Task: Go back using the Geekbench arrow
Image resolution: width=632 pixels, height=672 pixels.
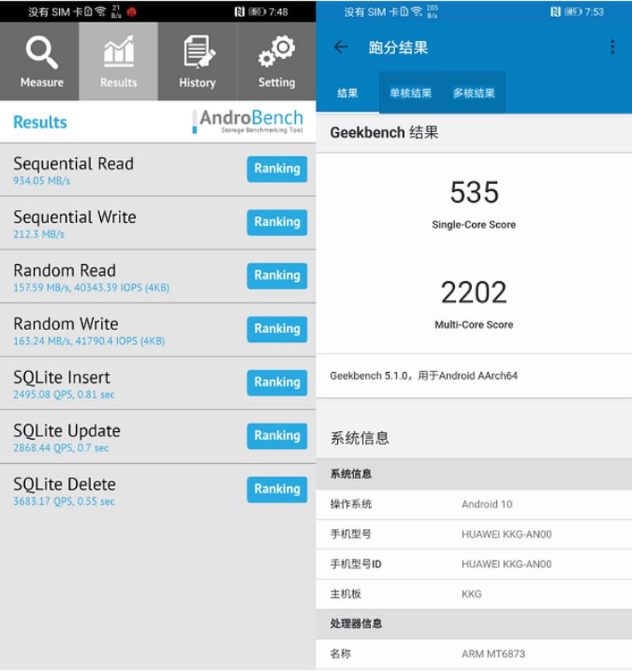Action: 341,47
